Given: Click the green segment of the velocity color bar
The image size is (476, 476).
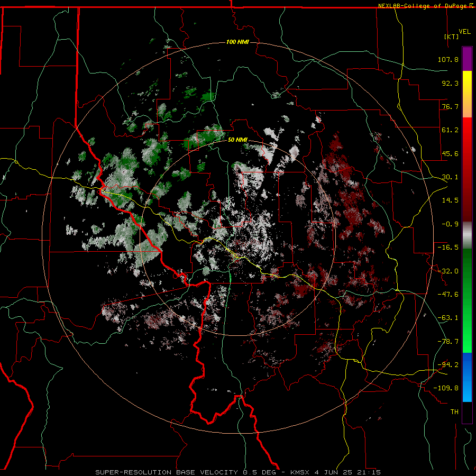Looking at the screenshot, I should [x=467, y=300].
